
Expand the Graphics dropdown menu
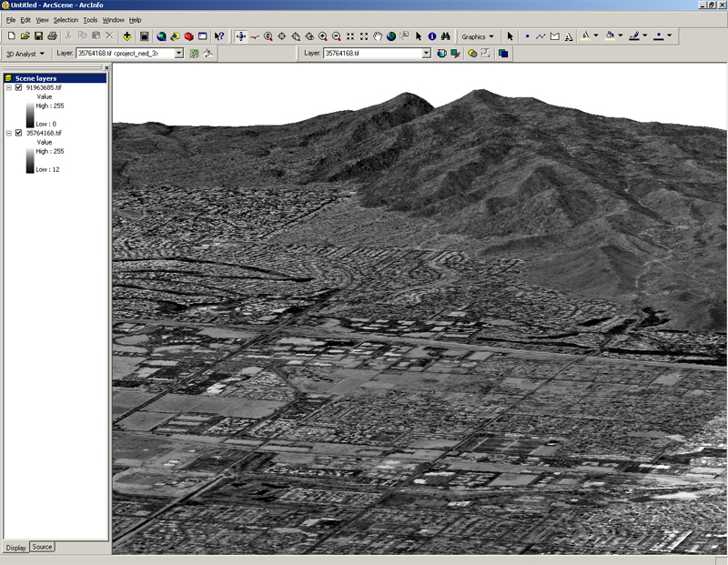coord(479,36)
